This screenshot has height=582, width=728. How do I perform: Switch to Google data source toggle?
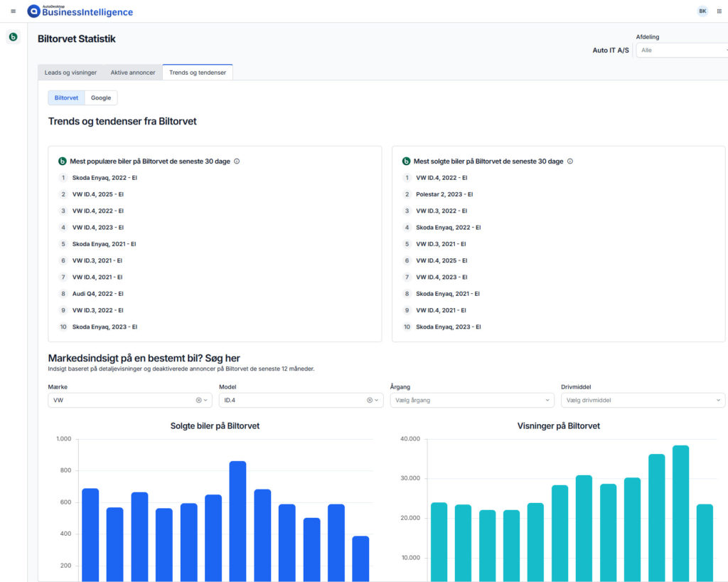(101, 98)
